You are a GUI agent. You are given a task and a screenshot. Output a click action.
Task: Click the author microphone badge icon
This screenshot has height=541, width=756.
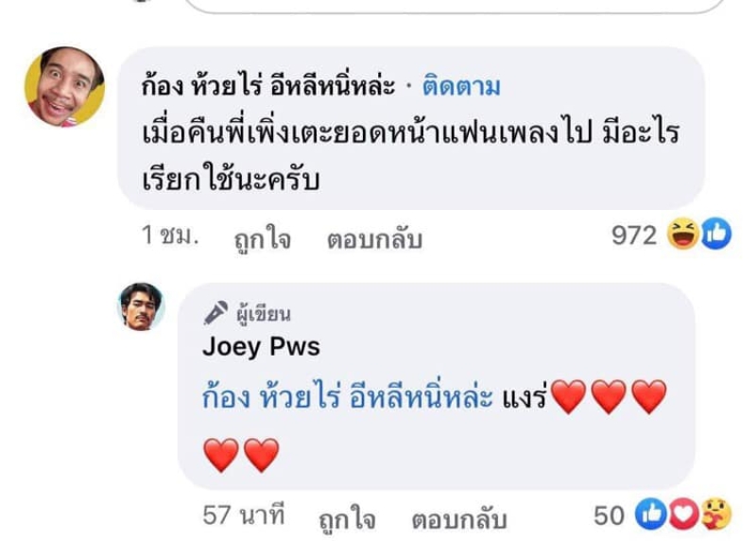pyautogui.click(x=215, y=313)
